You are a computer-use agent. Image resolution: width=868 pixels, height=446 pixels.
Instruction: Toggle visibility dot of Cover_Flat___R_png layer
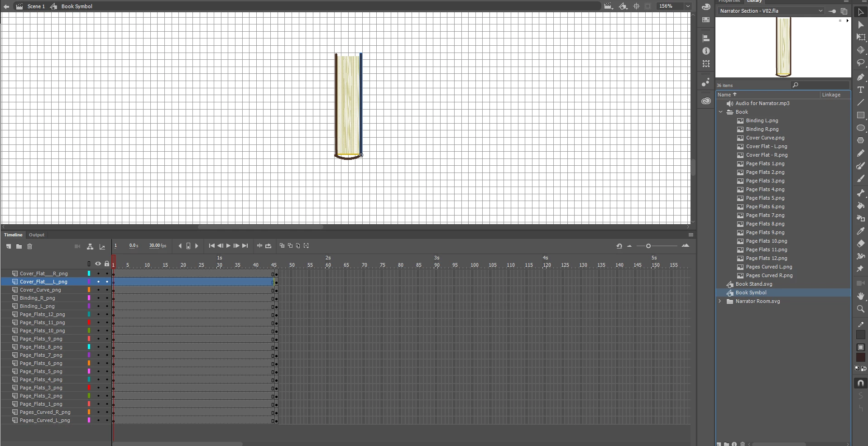[98, 273]
